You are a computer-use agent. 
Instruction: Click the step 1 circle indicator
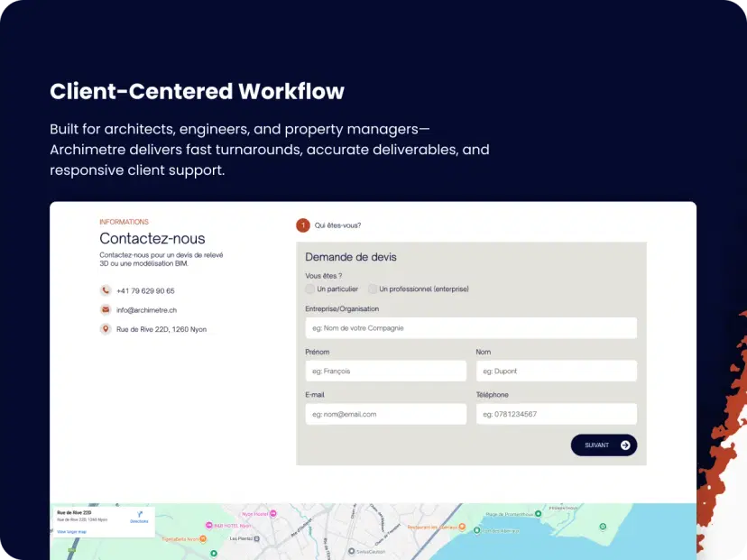[303, 225]
